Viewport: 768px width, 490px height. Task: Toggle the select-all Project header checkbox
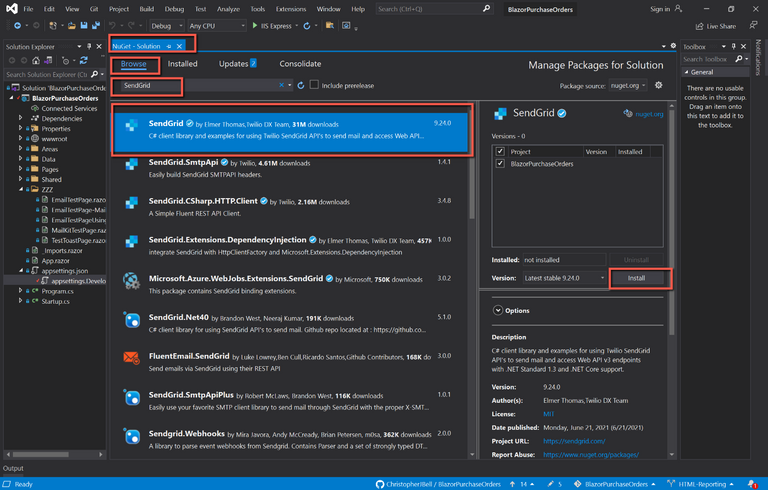click(501, 152)
